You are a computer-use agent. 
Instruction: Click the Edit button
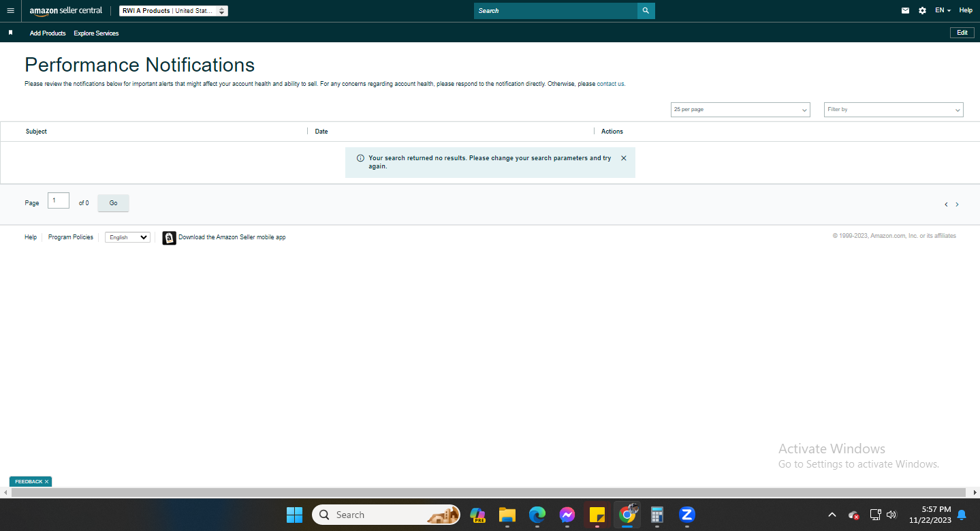(962, 33)
